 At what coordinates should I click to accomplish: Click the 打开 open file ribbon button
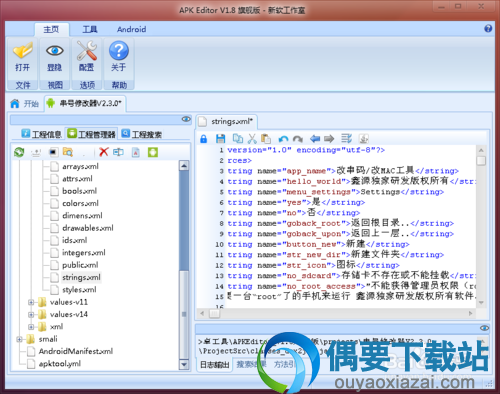coord(22,57)
